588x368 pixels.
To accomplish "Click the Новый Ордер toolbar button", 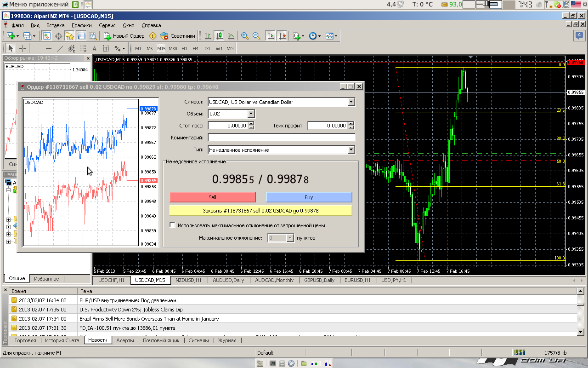I will [x=124, y=36].
